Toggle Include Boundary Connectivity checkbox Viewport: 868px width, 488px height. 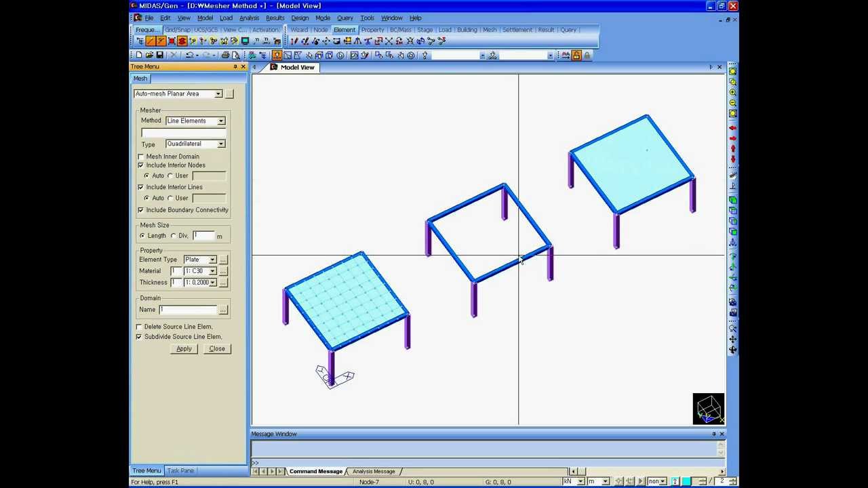(141, 210)
